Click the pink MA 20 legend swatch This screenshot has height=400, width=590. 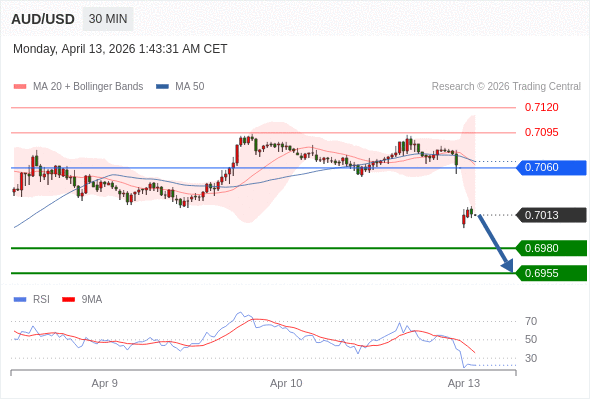coord(20,87)
